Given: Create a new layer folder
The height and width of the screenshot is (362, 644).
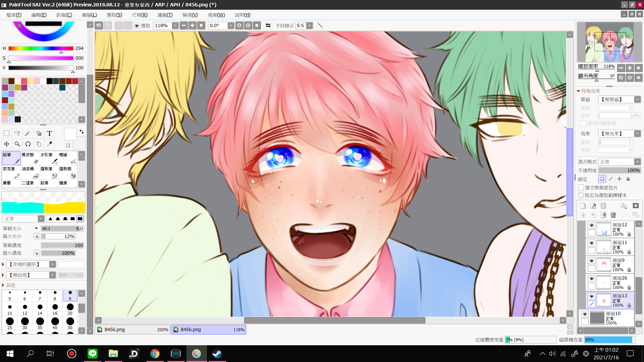Looking at the screenshot, I should [603, 206].
